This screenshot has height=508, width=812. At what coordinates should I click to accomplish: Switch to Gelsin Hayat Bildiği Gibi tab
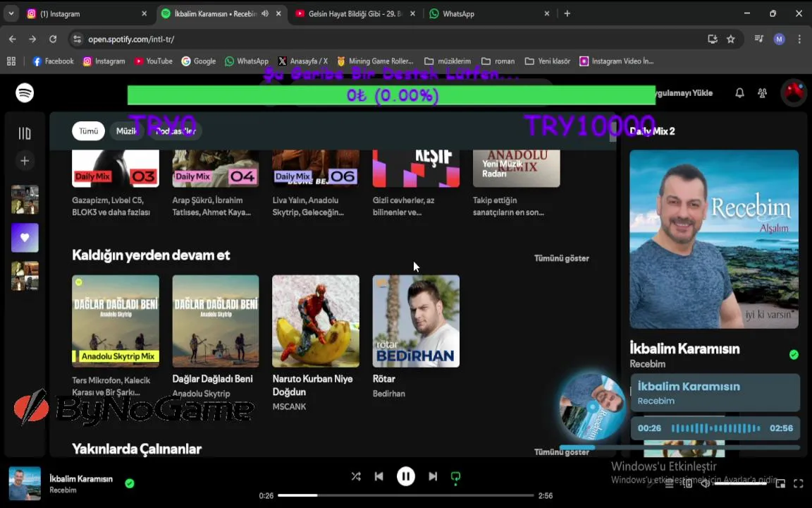click(x=355, y=14)
